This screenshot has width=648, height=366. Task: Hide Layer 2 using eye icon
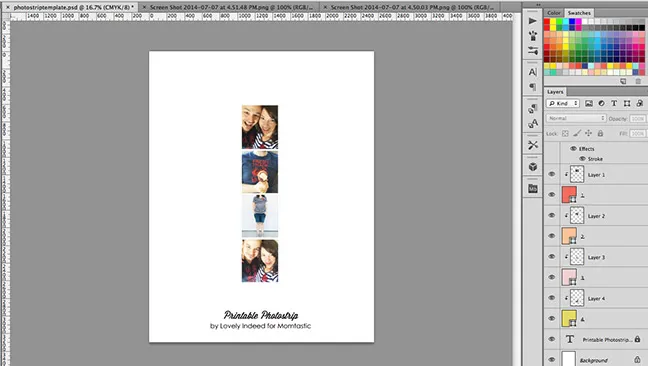[x=552, y=215]
